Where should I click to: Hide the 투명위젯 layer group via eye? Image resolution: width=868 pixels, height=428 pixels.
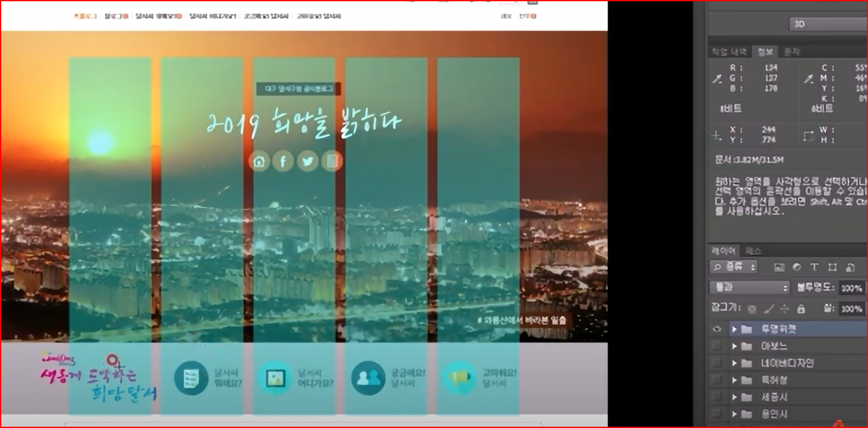click(x=717, y=329)
